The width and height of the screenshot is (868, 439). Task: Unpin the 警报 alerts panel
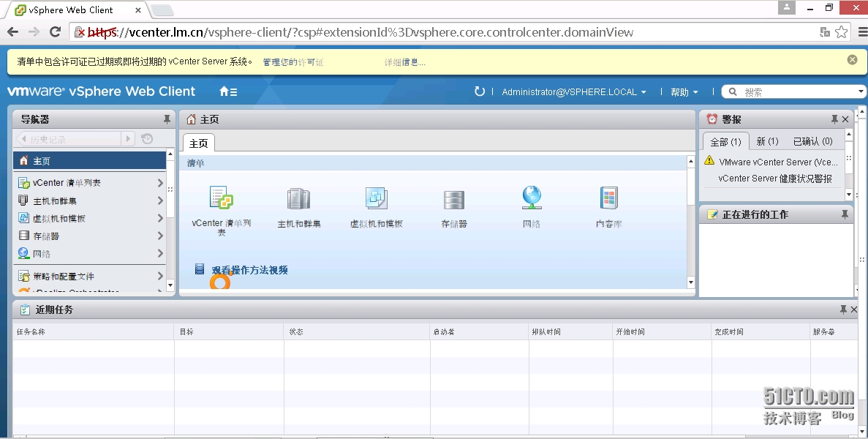click(x=836, y=119)
